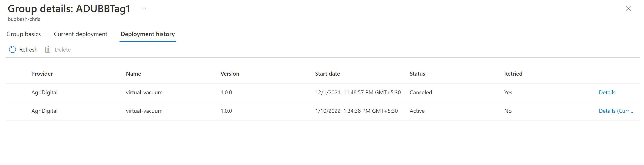Sort by the Name column header
The image size is (644, 165).
click(x=133, y=74)
